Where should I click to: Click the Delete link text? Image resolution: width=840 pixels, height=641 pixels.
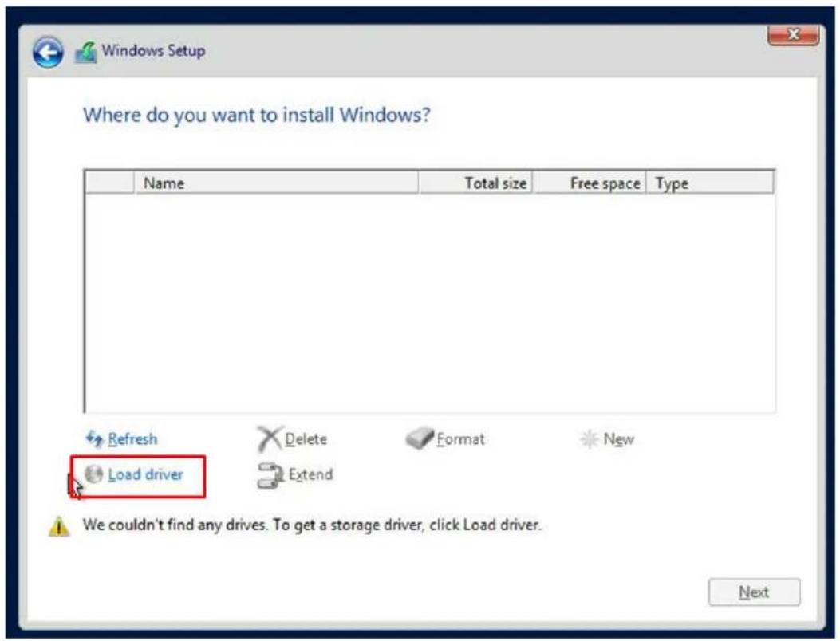pyautogui.click(x=306, y=439)
